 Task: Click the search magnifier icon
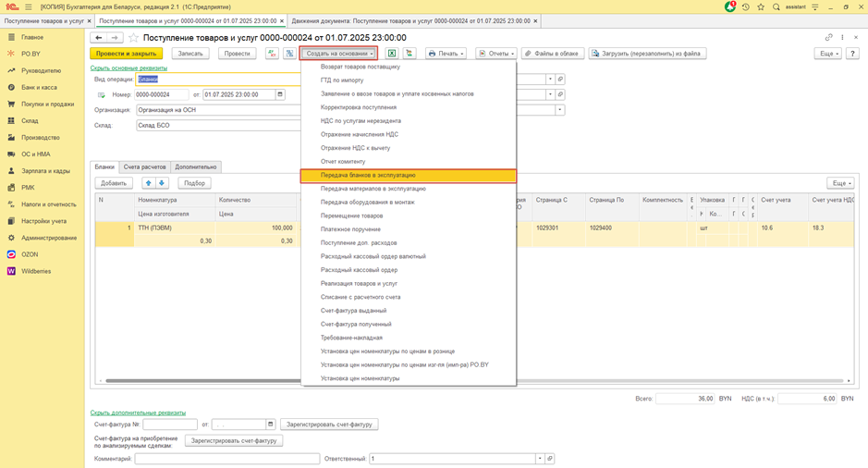coord(776,7)
